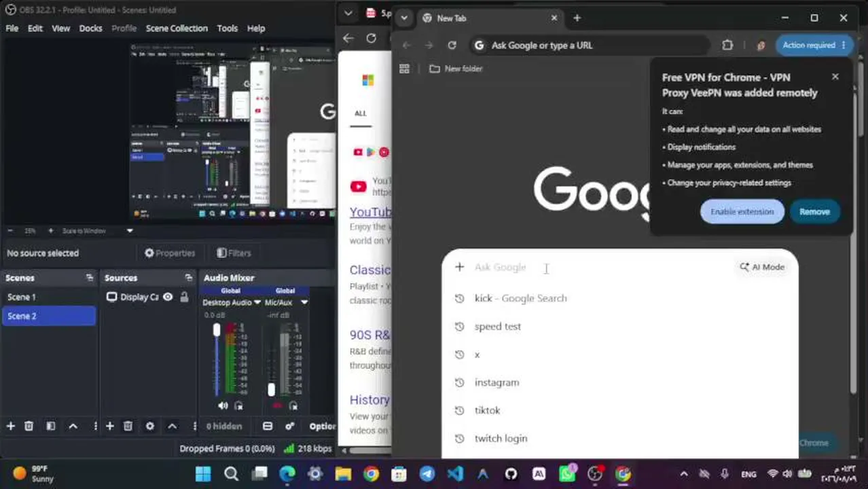
Task: Unmute Mic/Aux red speaker icon
Action: (x=277, y=405)
